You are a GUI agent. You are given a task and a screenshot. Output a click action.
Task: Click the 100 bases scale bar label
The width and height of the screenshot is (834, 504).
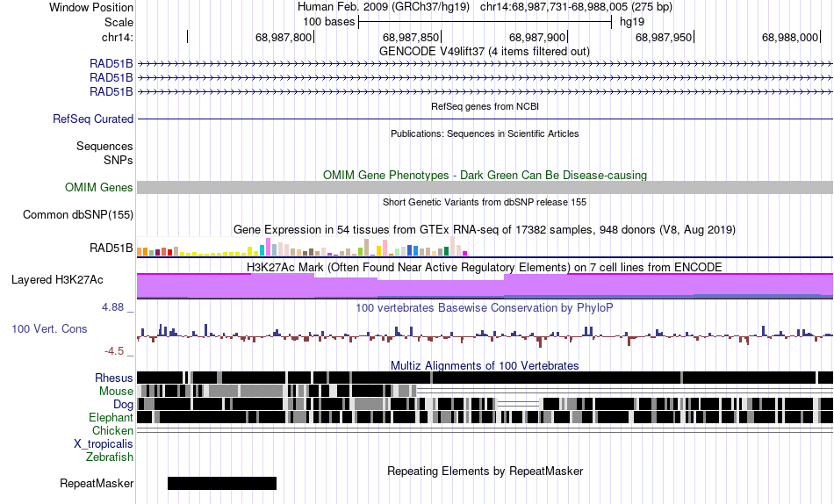pyautogui.click(x=328, y=22)
